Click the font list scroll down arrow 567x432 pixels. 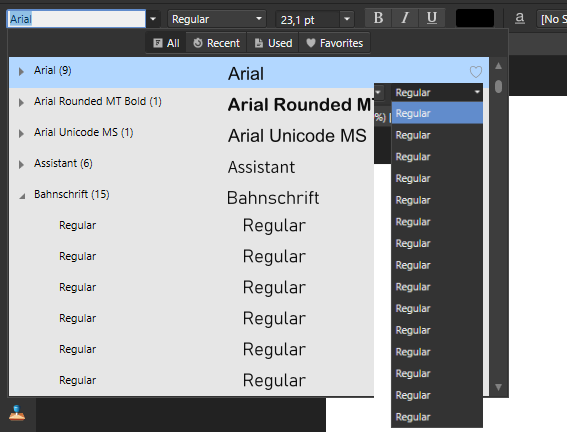[498, 387]
